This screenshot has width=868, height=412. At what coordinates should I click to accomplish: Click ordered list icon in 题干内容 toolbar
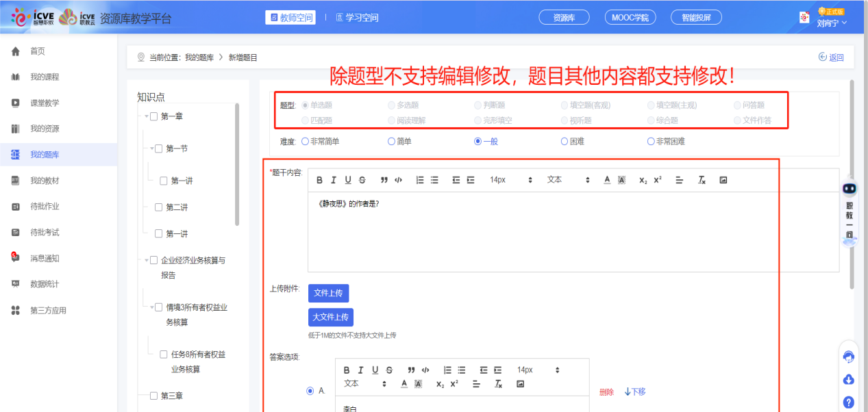tap(420, 180)
